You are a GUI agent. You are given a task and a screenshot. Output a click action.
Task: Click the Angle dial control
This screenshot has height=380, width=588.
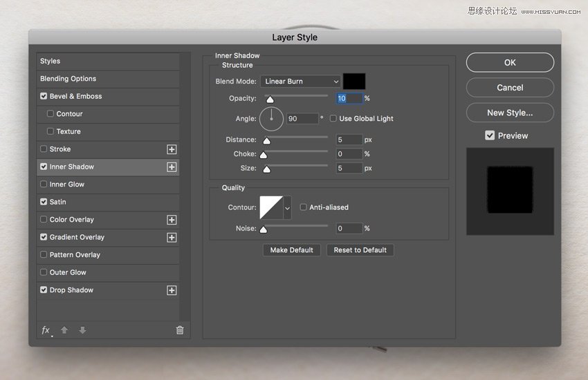point(271,119)
